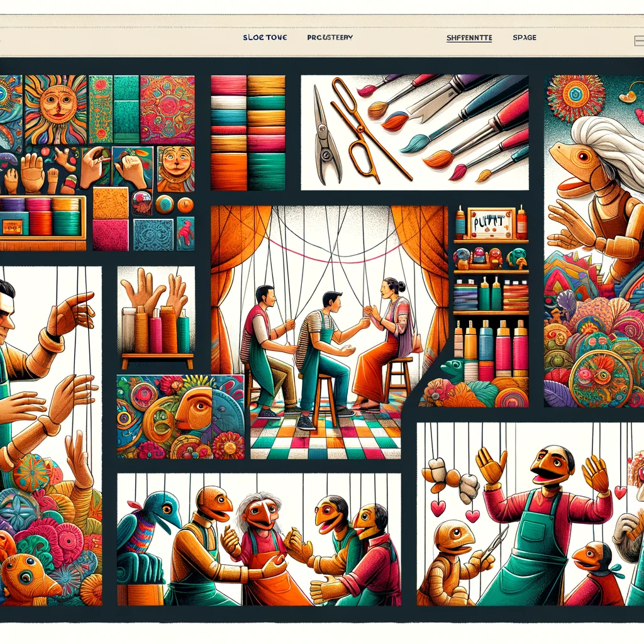Pick the top-left pink thread swatch
644x644 pixels.
click(x=228, y=85)
